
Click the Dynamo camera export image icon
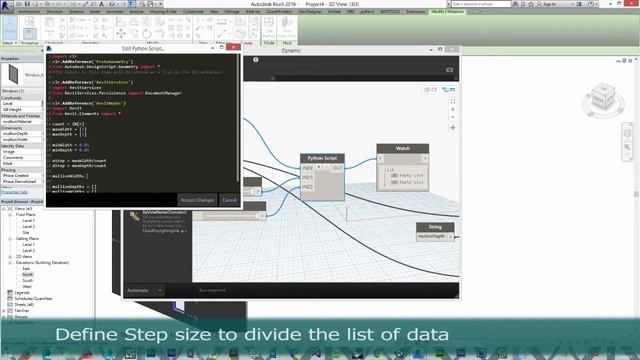point(449,70)
